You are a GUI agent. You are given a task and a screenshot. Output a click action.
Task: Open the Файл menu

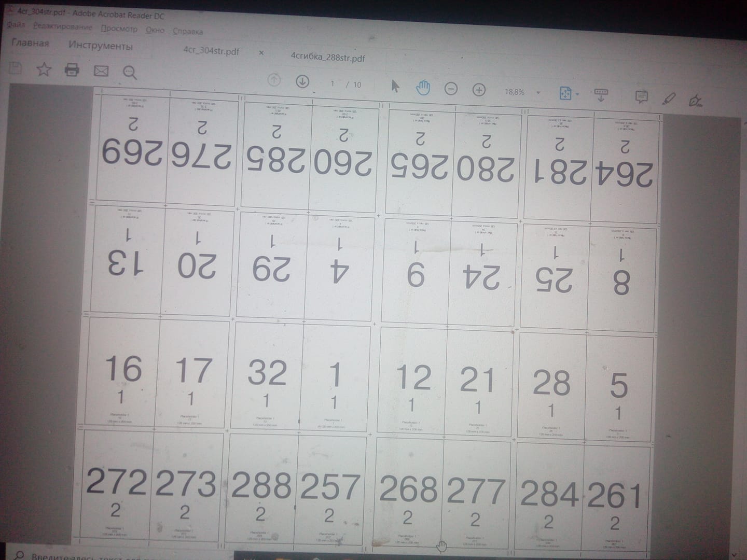tap(16, 24)
